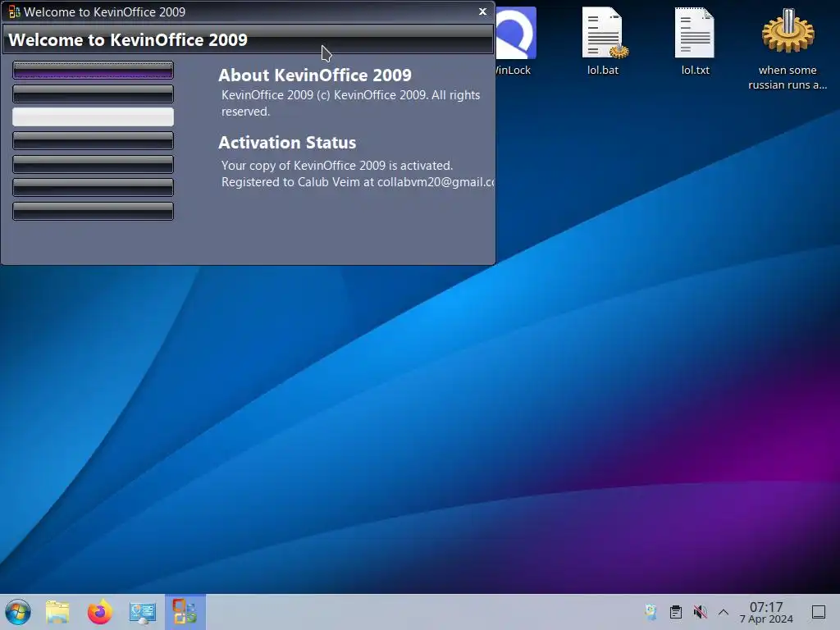Click the show desktop button in the taskbar
Viewport: 840px width, 630px height.
pos(819,612)
